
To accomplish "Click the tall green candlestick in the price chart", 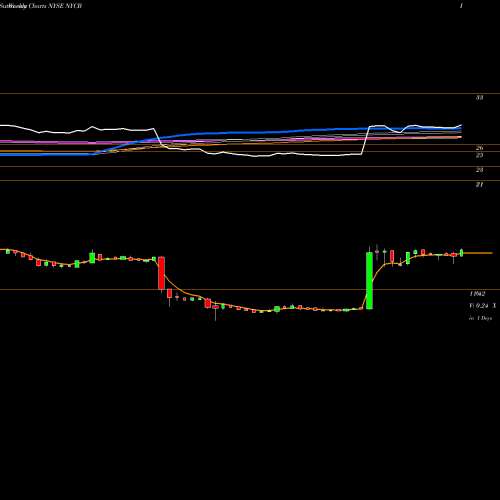I will pos(369,281).
